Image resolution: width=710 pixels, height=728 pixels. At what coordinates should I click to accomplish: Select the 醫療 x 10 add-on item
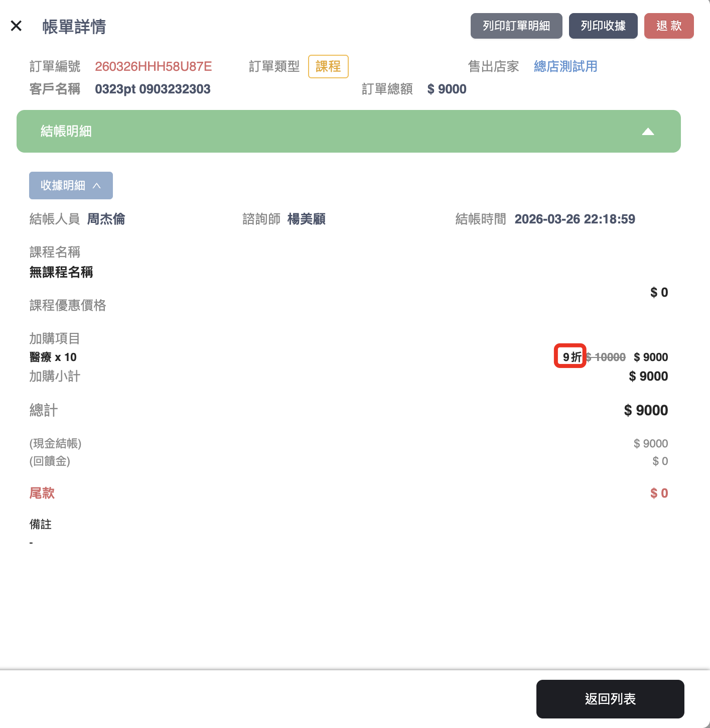pyautogui.click(x=53, y=357)
